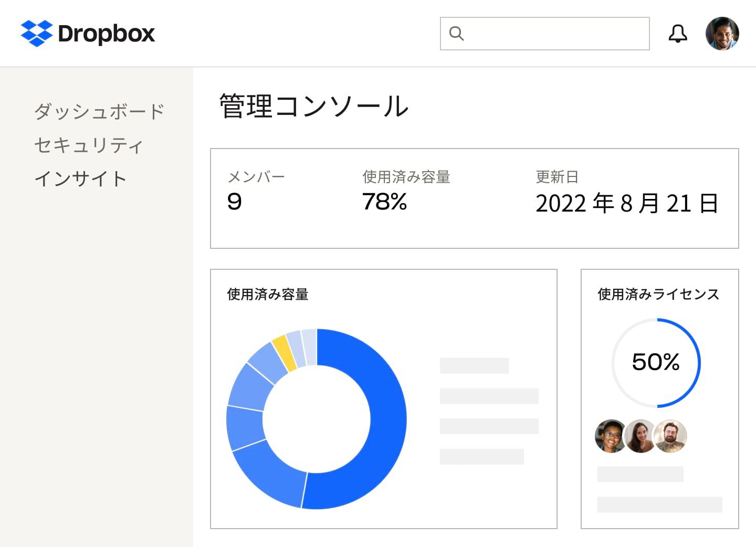Click the bearded member's avatar thumbnail
Screen dimensions: 756x547
click(670, 437)
